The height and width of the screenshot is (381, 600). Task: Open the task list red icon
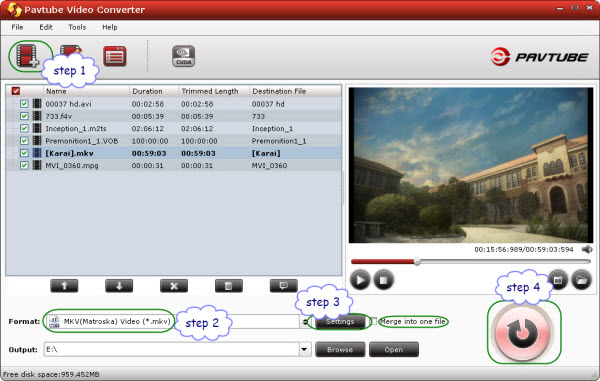click(x=114, y=56)
